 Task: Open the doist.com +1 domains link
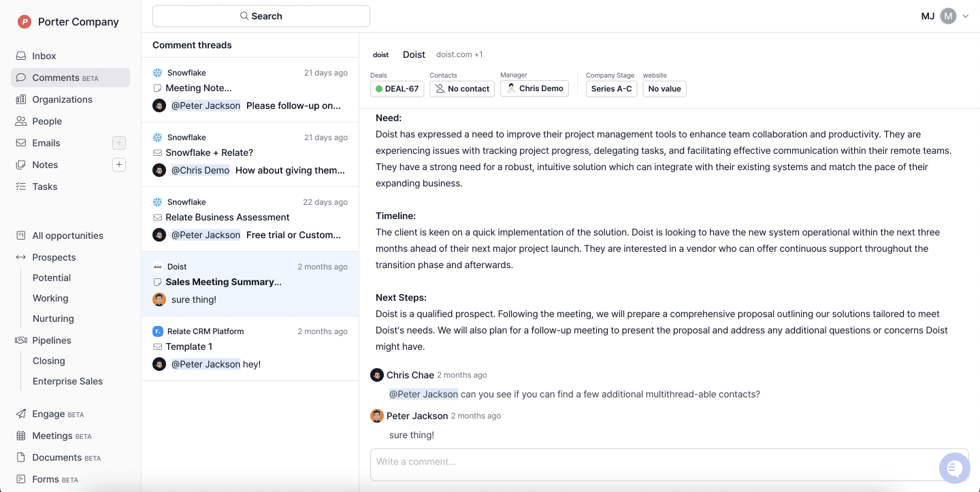459,54
